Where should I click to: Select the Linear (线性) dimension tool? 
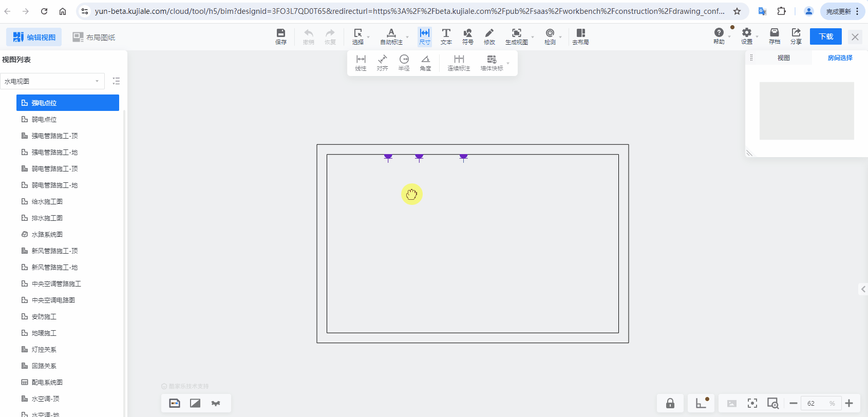tap(361, 63)
